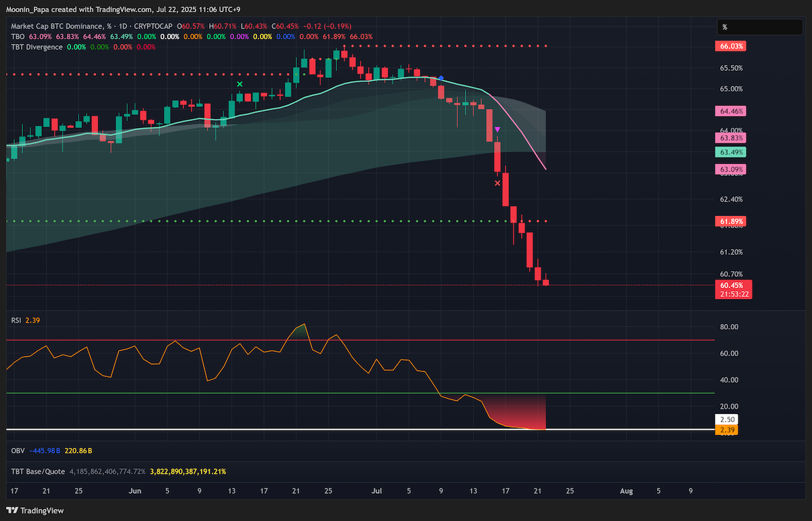Click the Jul date label on time axis
Image resolution: width=812 pixels, height=521 pixels.
point(376,492)
